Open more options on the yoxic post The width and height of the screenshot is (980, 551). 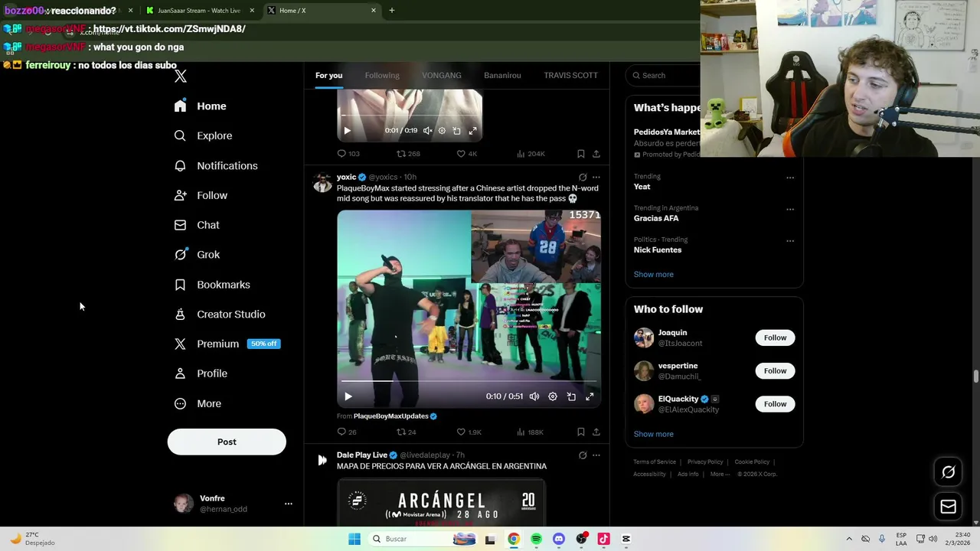click(596, 177)
